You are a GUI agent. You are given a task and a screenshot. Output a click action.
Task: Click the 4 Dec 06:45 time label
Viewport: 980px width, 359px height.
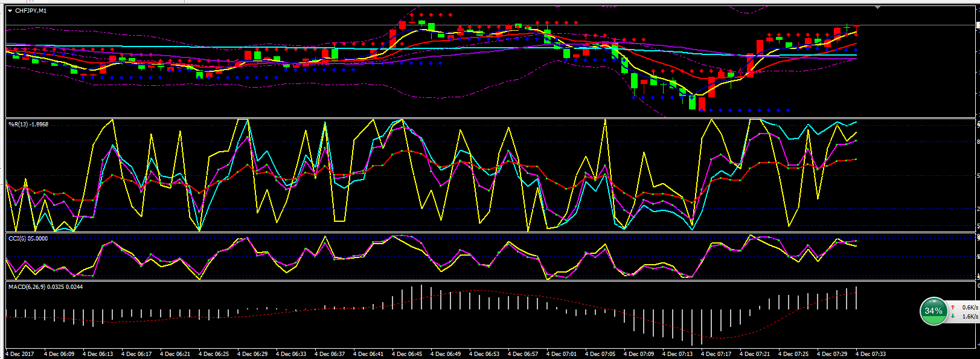tap(407, 354)
